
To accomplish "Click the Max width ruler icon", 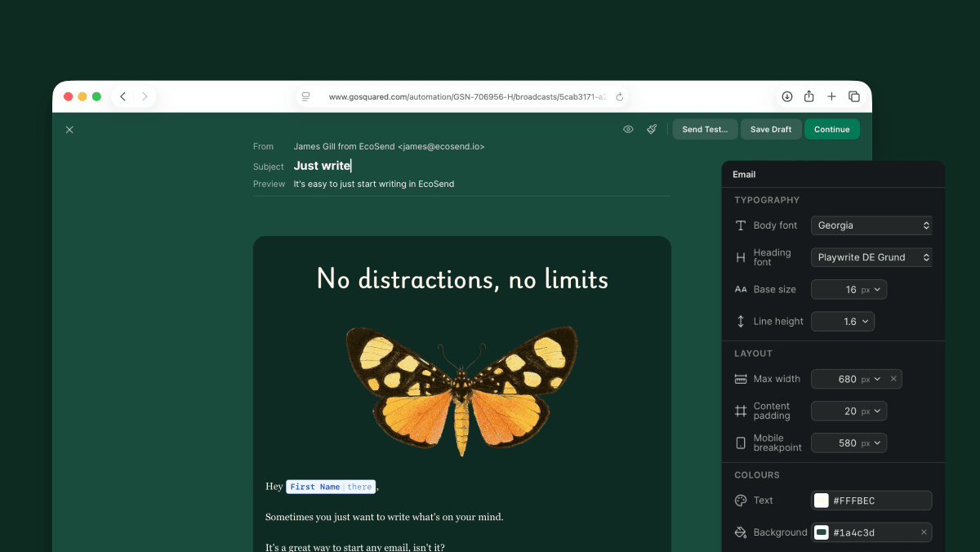I will coord(741,379).
